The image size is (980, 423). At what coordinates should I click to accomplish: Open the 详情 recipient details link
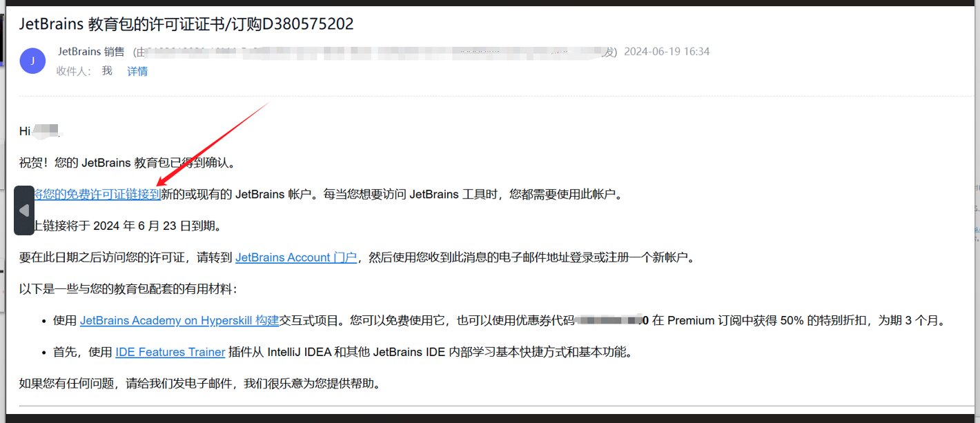pos(137,71)
